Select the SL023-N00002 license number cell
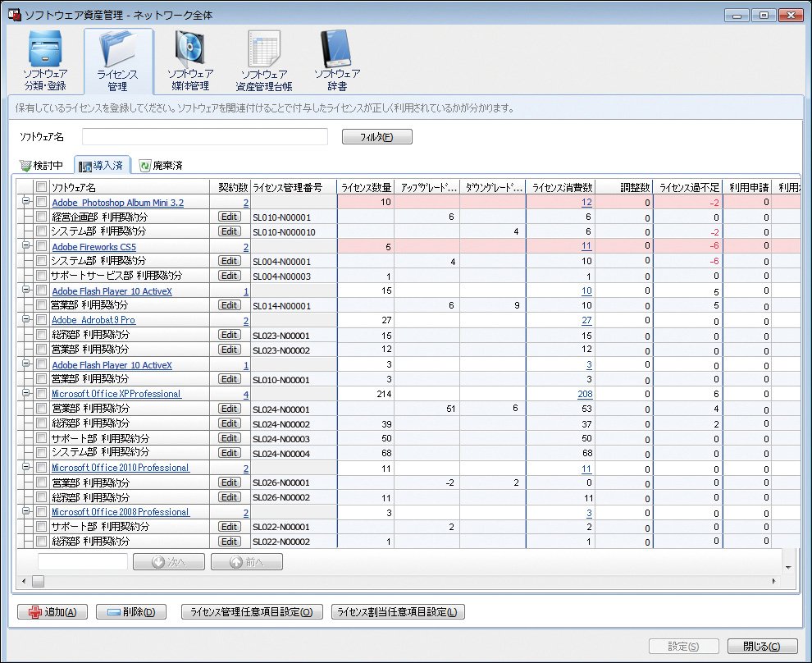Viewport: 812px width, 663px height. click(294, 350)
